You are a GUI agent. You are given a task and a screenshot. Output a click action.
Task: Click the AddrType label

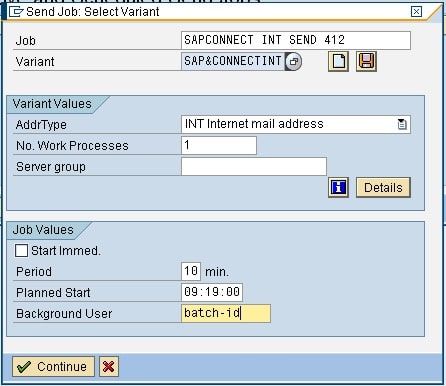coord(41,125)
